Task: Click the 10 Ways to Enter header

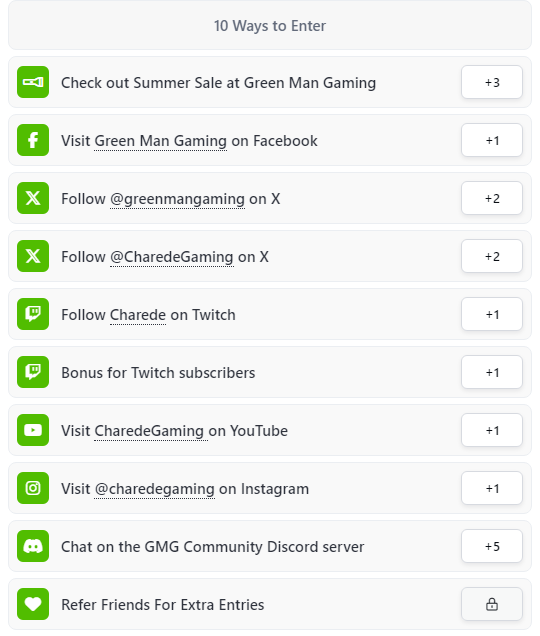Action: [x=270, y=26]
